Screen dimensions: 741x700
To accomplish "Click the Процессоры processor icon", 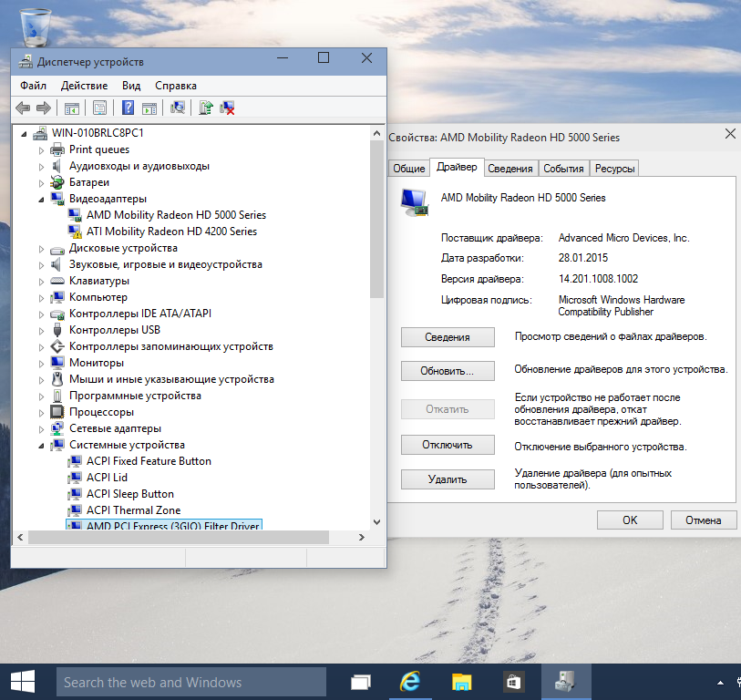I will (x=57, y=412).
